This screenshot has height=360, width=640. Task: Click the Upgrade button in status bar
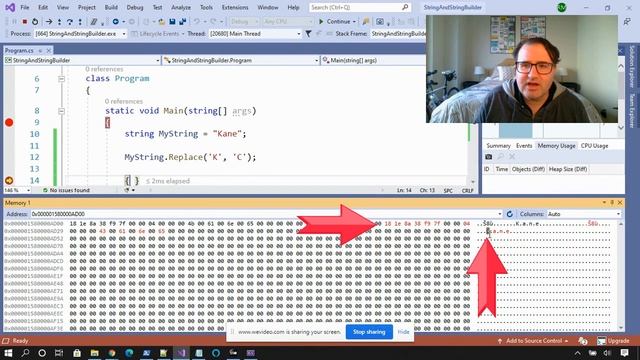pos(614,341)
